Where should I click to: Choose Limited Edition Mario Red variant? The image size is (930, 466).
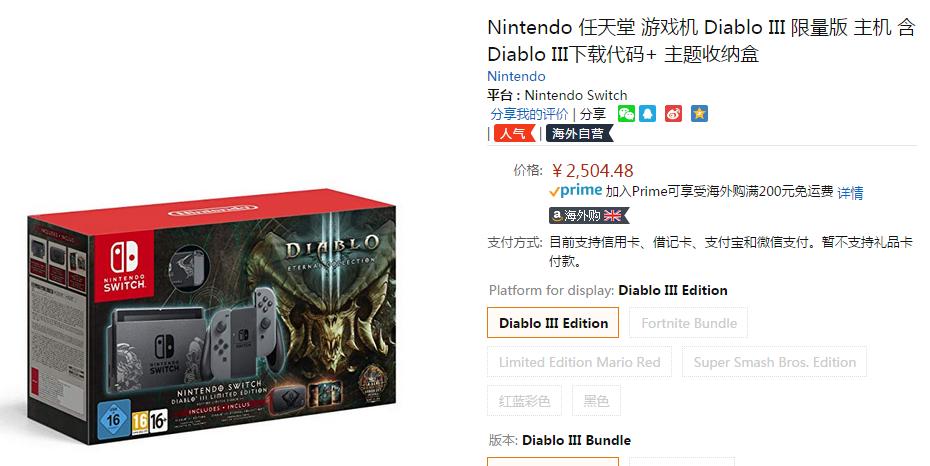[x=579, y=362]
